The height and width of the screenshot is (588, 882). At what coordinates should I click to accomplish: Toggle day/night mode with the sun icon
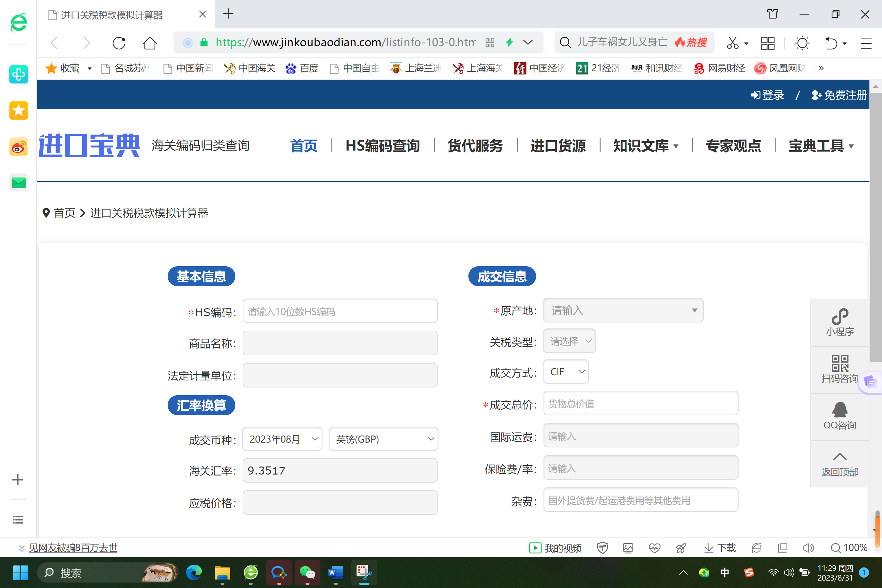802,43
